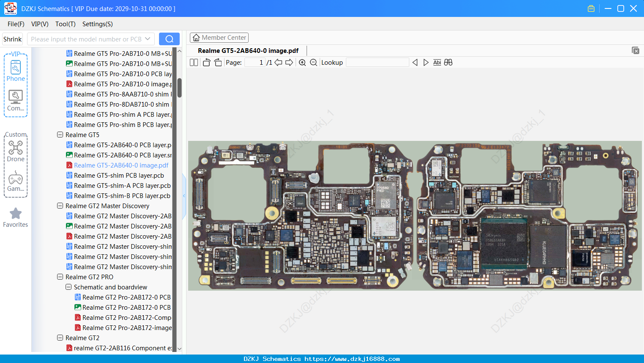The height and width of the screenshot is (363, 644).
Task: Rotate page counterclockwise
Action: tap(206, 63)
